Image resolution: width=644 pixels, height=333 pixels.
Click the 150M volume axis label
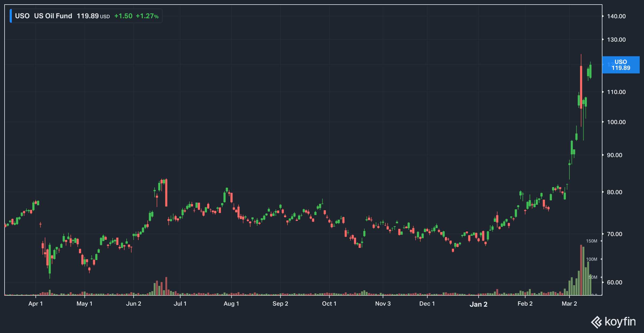pos(592,241)
